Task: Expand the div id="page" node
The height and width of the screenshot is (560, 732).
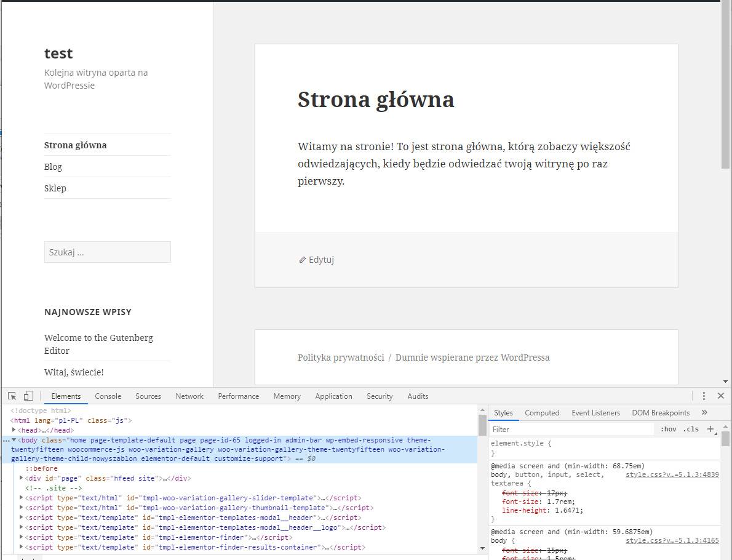Action: tap(22, 478)
